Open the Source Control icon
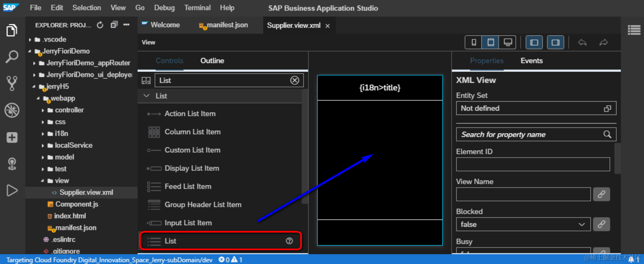This screenshot has height=264, width=644. 12,83
